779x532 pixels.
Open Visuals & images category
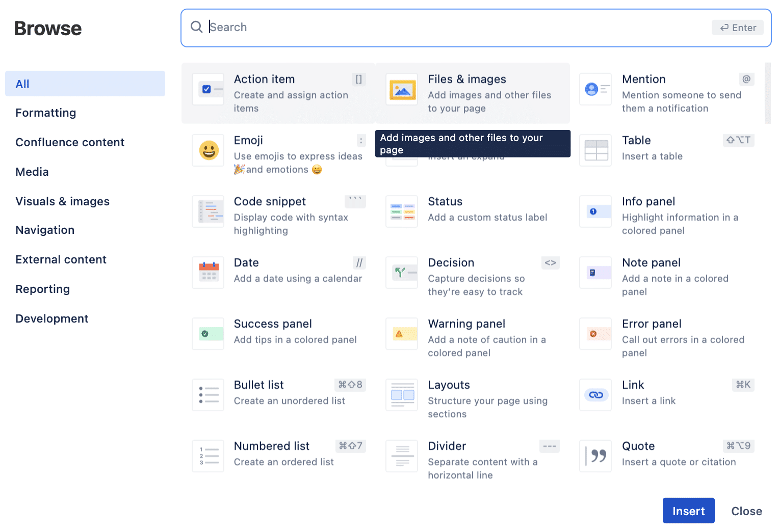pos(62,201)
